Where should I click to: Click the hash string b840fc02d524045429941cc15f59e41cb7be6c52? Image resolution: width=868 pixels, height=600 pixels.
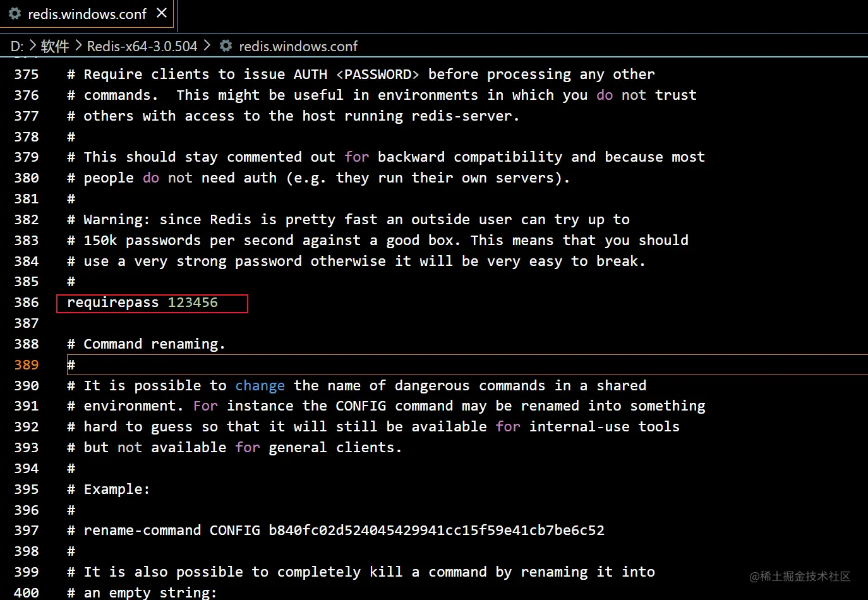[437, 531]
